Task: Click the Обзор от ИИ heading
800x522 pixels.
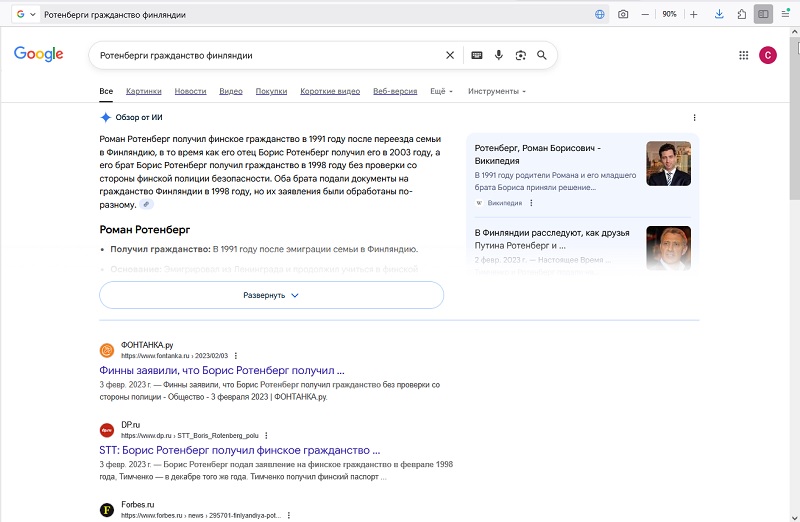Action: (x=139, y=117)
